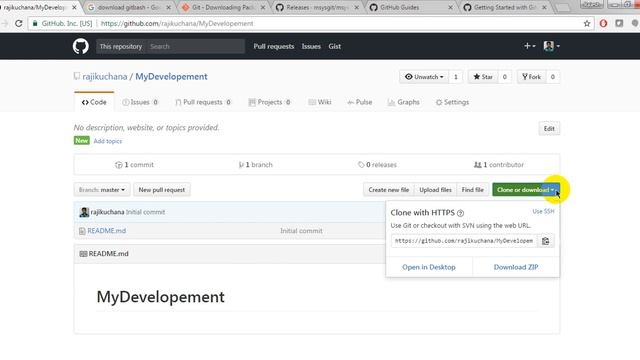This screenshot has width=640, height=360.
Task: Click the Add topics link
Action: 108,141
